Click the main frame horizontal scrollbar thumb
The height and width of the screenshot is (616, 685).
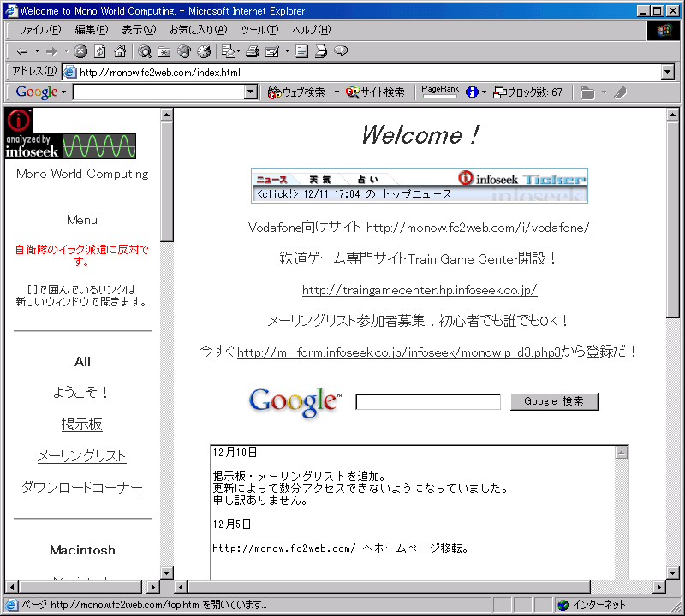[389, 587]
